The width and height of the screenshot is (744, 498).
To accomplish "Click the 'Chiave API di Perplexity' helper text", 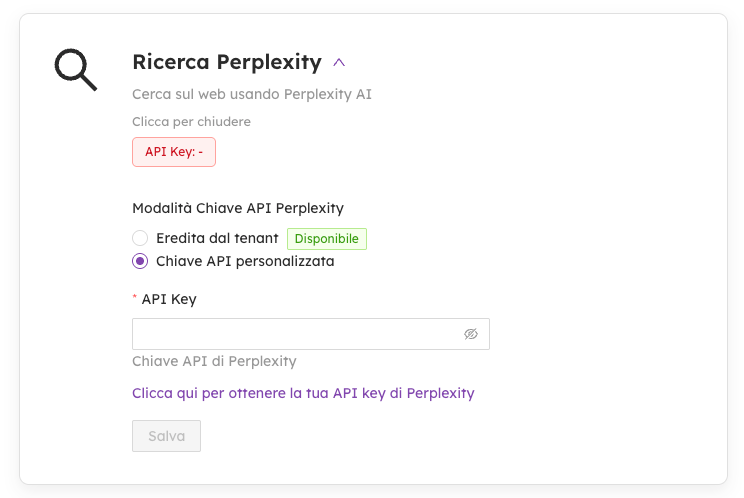I will [x=214, y=361].
